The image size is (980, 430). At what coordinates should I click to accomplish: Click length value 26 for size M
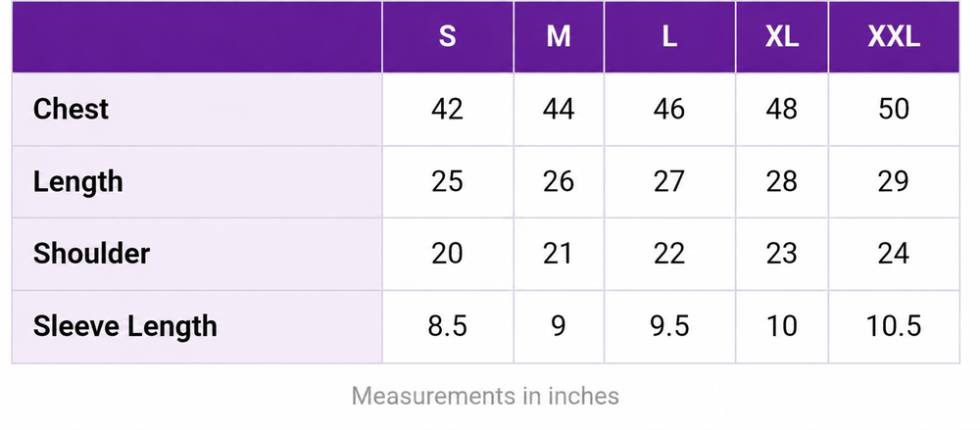[x=559, y=182]
